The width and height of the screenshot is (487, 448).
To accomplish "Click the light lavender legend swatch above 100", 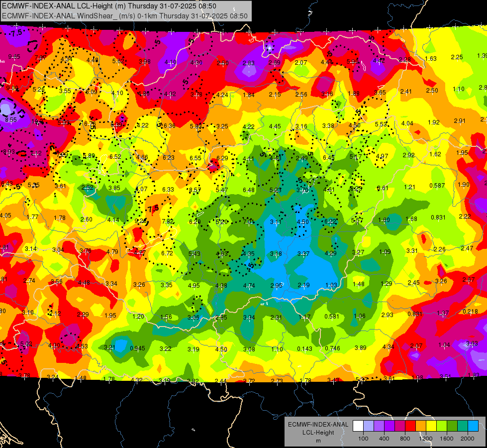I will pyautogui.click(x=368, y=426).
